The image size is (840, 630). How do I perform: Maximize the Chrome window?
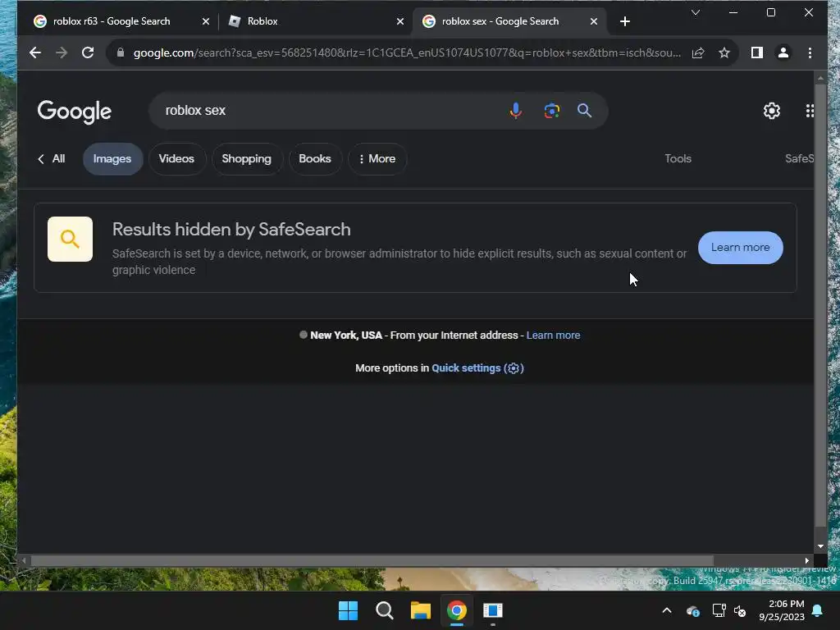(771, 12)
